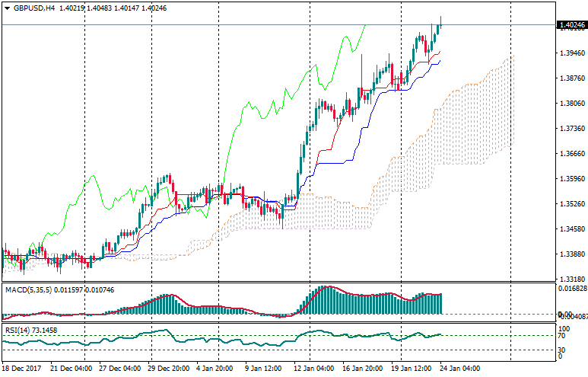Open the dropdown arrow beside GBPUSD,H4
Screen dimensions: 588x377
pos(7,8)
